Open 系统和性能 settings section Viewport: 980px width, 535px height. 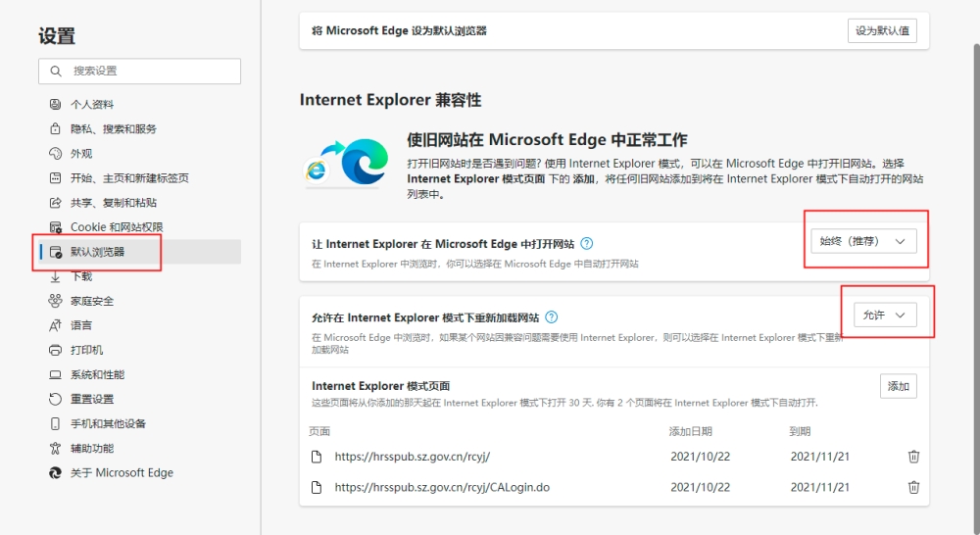(x=139, y=374)
